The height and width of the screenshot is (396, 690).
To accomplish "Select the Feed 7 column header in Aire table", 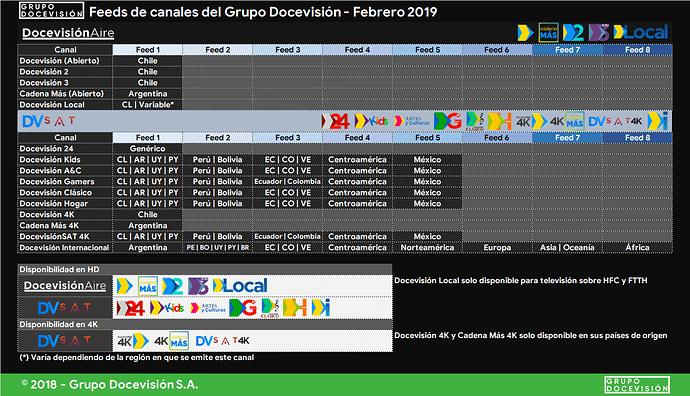I will click(x=567, y=50).
